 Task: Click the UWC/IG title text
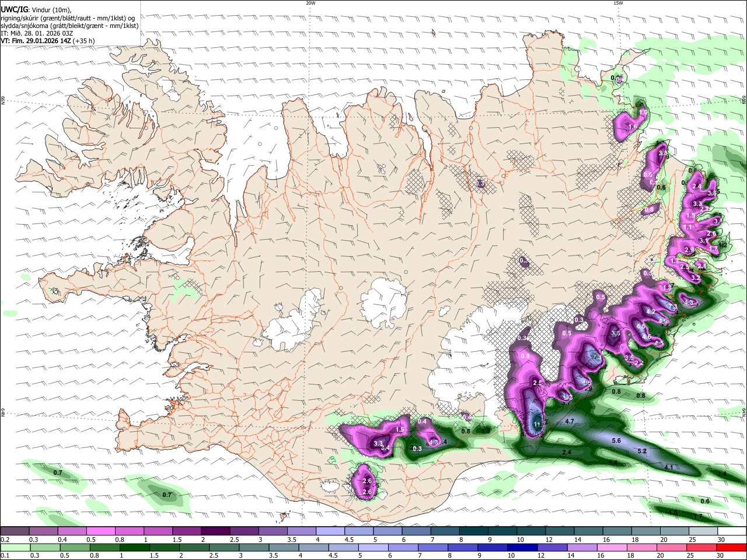(x=15, y=9)
